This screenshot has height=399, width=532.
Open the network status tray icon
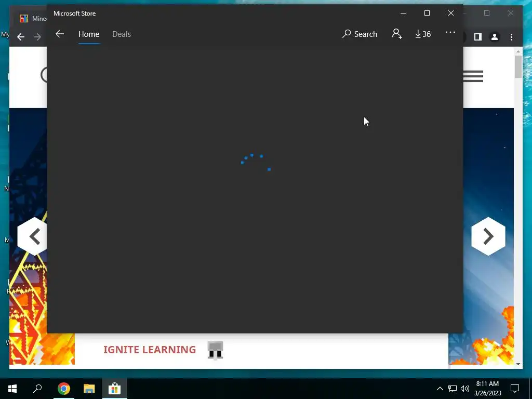[x=453, y=389]
